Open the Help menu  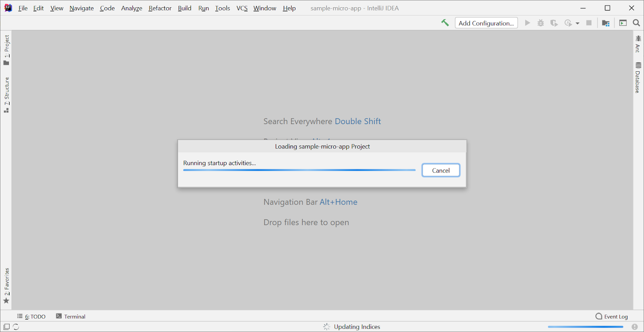[289, 8]
